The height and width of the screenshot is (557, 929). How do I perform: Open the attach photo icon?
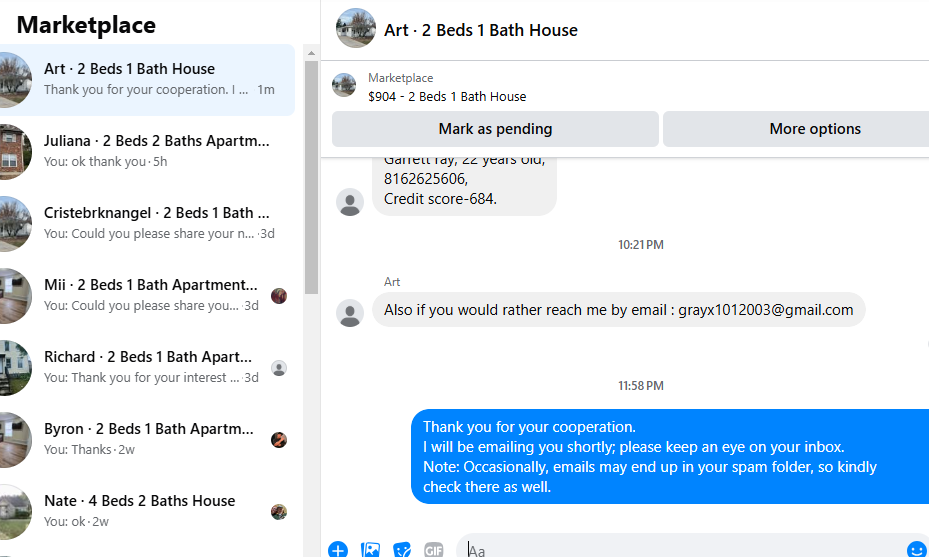coord(370,550)
